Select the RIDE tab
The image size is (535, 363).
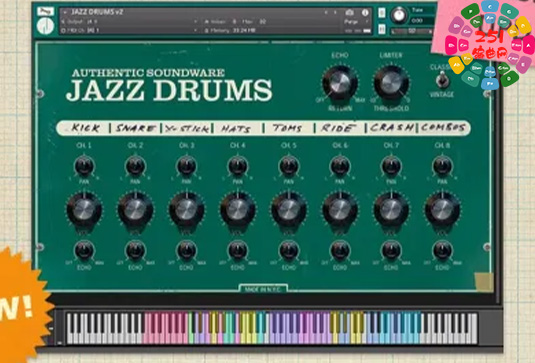[x=338, y=128]
